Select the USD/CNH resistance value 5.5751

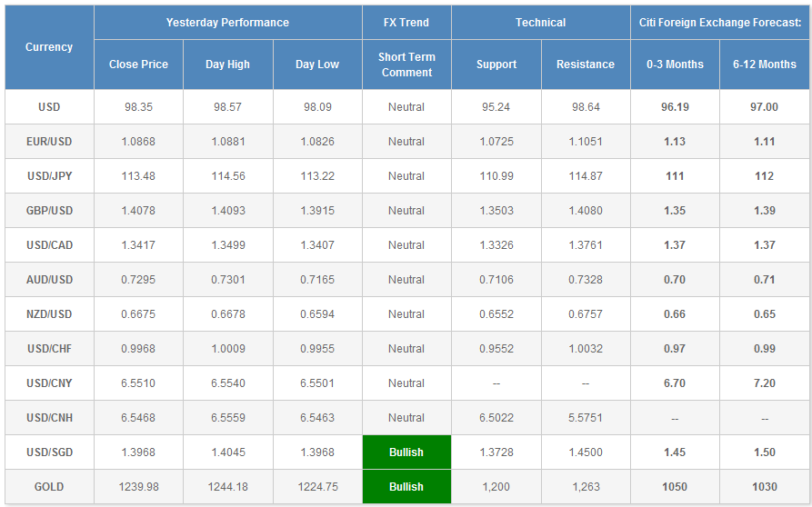[x=586, y=418]
